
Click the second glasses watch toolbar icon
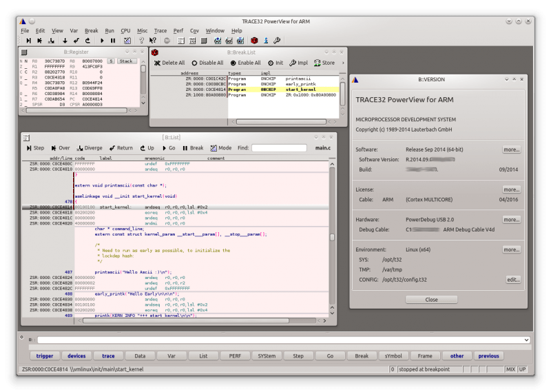pos(229,41)
